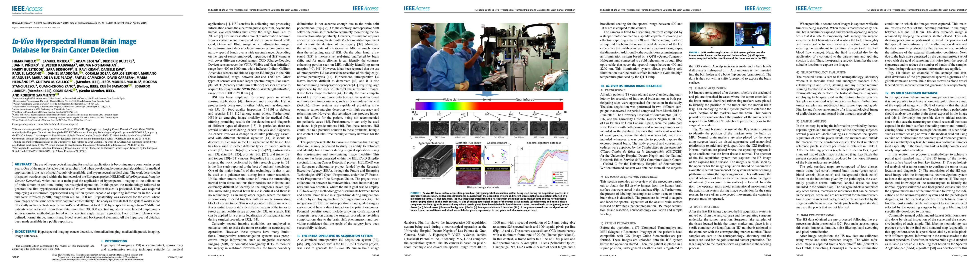
Task: Click the visible-to-infrared spectrum color bar
Action: click(x=489, y=106)
